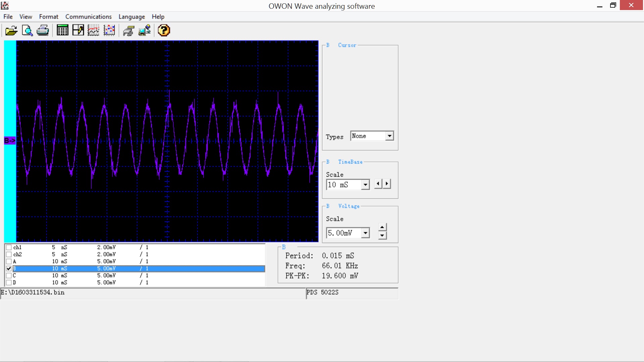Click the computer data transfer icon
The width and height of the screenshot is (644, 362).
[145, 31]
